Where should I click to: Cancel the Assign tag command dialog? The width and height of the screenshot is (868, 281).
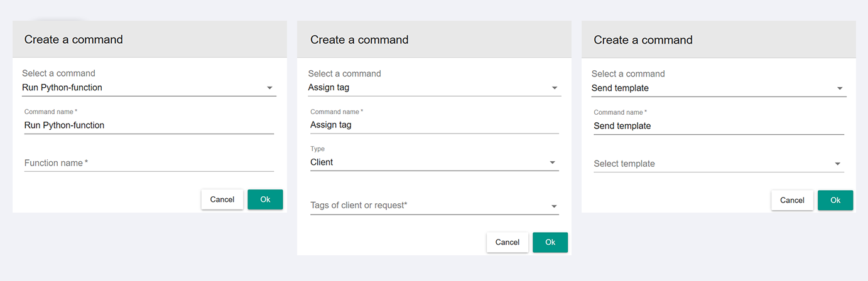pos(507,243)
